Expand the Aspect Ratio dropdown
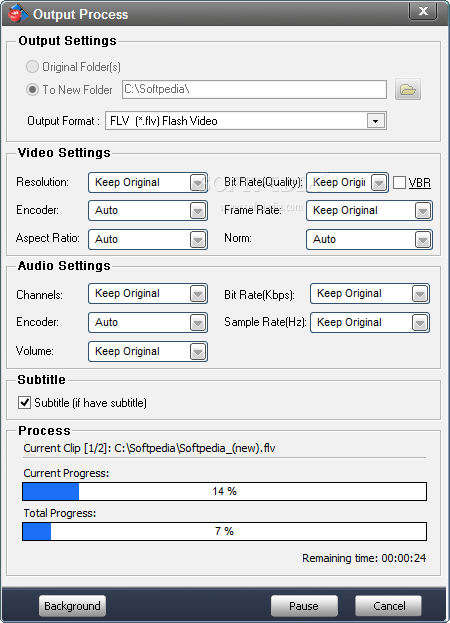 [148, 239]
